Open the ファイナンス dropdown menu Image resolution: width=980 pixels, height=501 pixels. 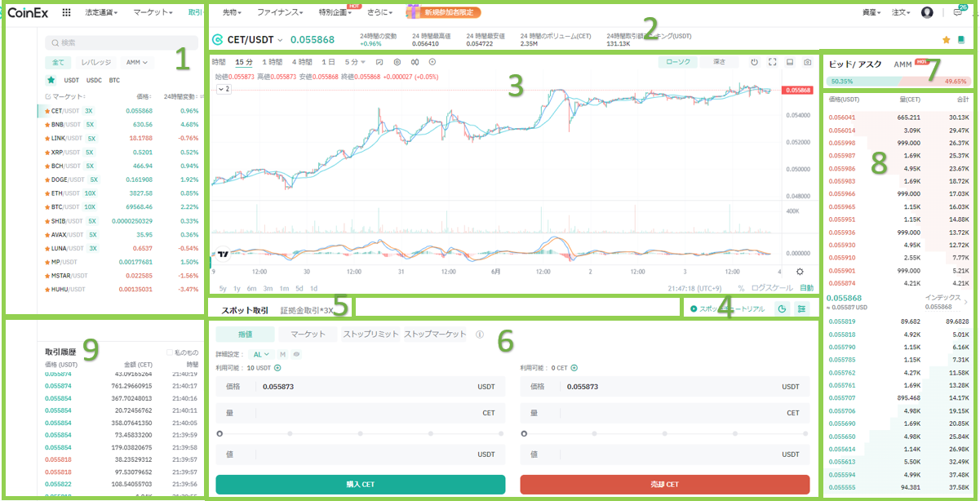click(280, 13)
